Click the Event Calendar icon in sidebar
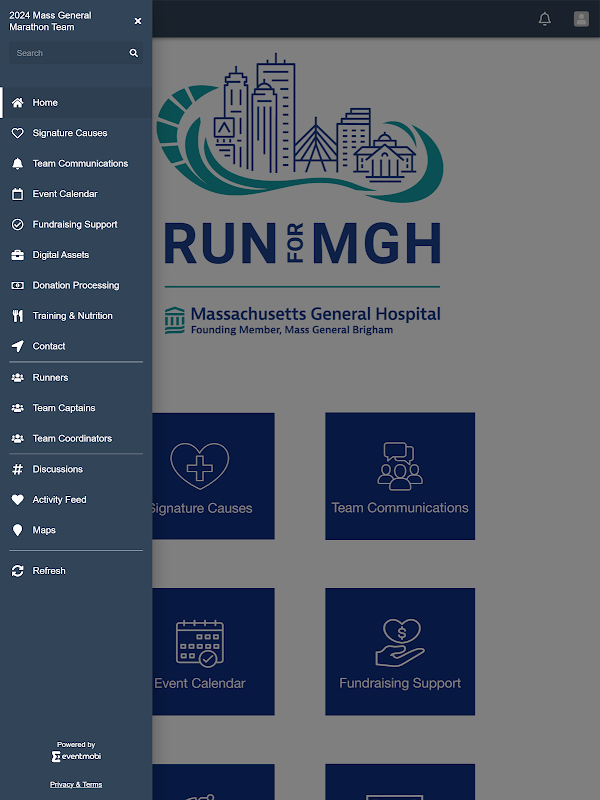The width and height of the screenshot is (600, 800). (17, 194)
